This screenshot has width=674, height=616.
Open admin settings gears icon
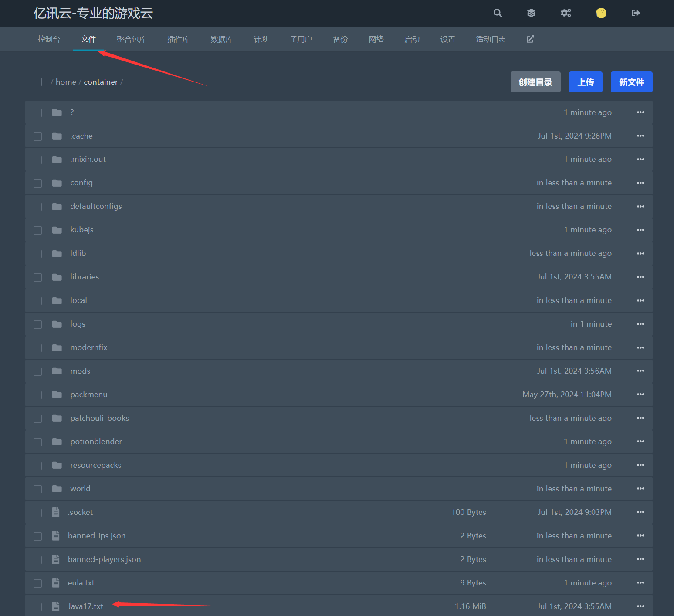(566, 13)
